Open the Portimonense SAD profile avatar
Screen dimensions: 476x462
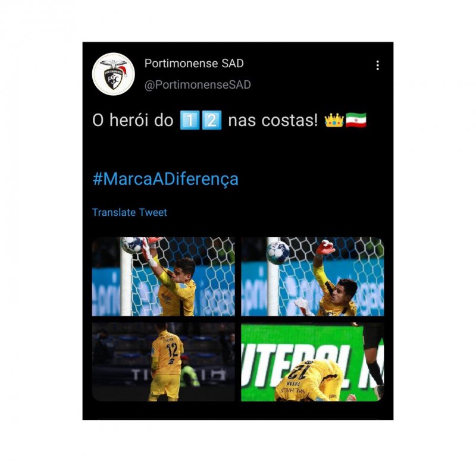(113, 74)
